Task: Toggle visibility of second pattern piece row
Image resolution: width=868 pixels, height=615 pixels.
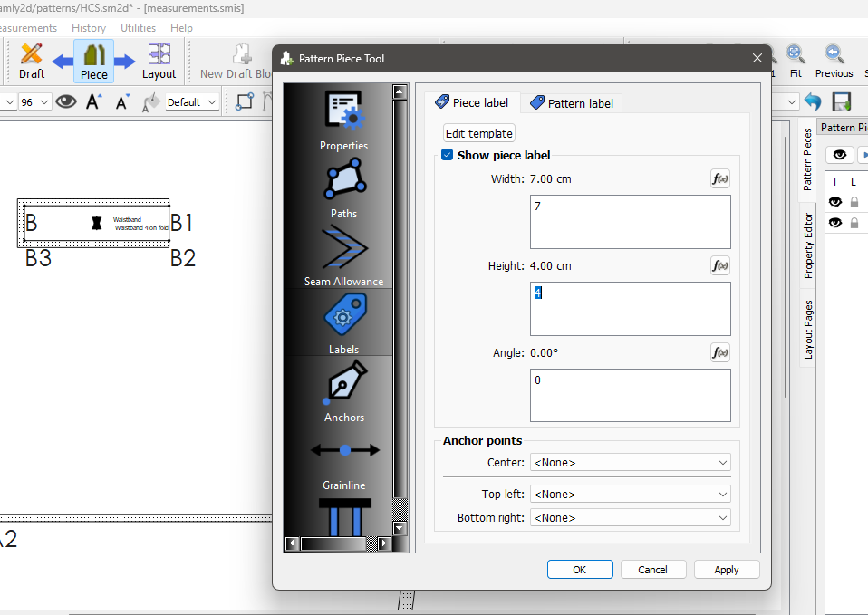Action: tap(834, 223)
